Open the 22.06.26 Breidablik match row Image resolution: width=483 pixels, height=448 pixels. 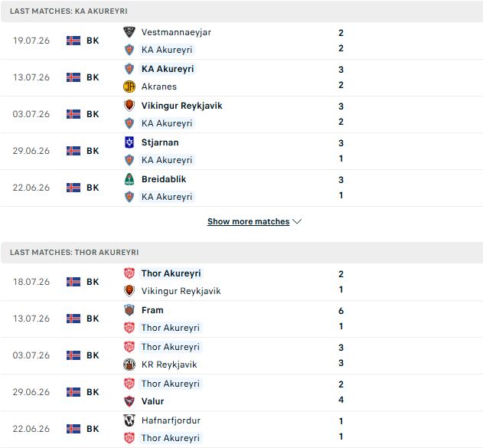pos(242,188)
